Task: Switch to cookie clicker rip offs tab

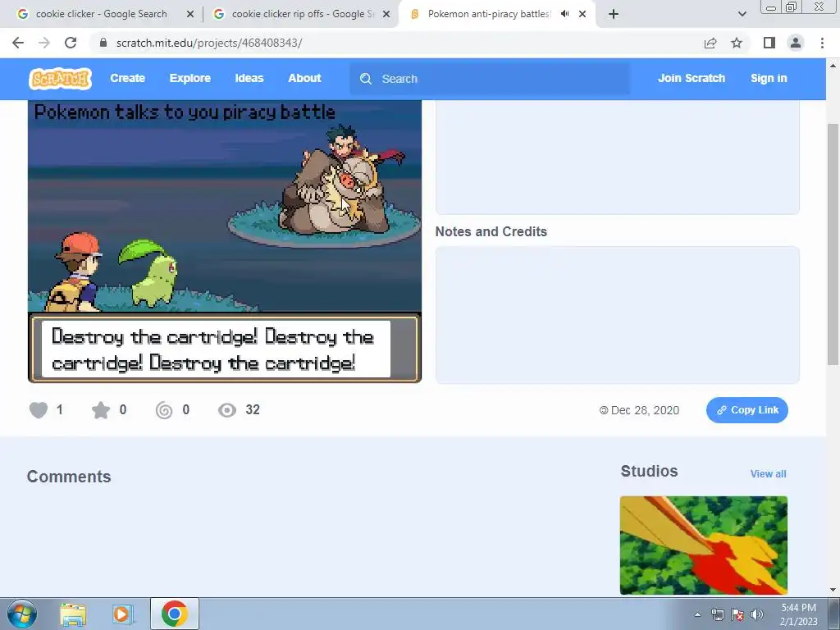Action: tap(302, 14)
